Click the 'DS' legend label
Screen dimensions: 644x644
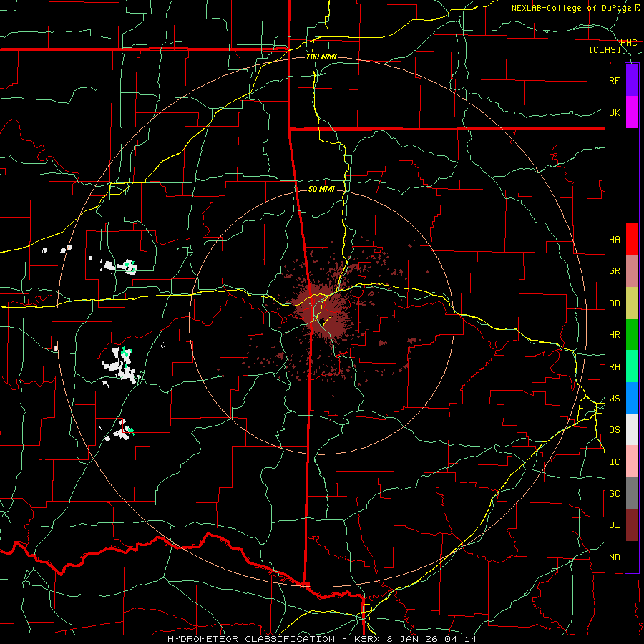(x=614, y=430)
